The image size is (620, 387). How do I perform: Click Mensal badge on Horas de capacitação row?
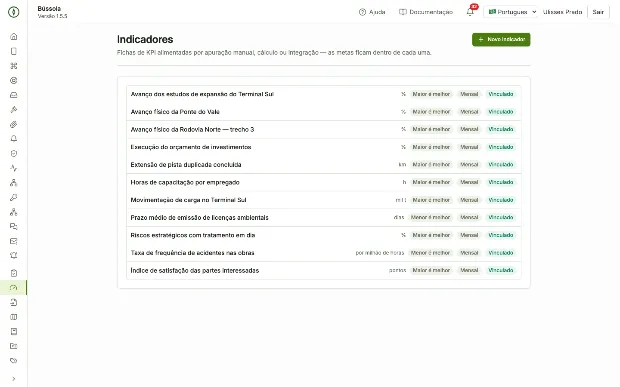[x=469, y=182]
